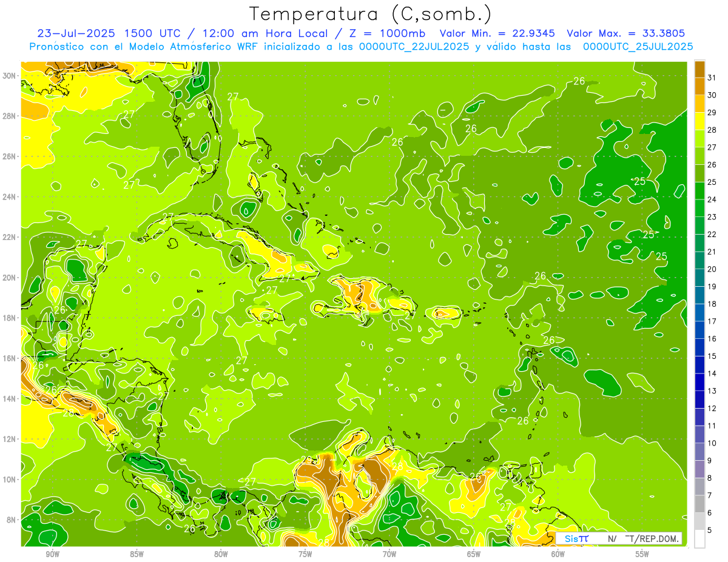Click the 80W longitude axis label
This screenshot has width=728, height=562.
point(221,554)
